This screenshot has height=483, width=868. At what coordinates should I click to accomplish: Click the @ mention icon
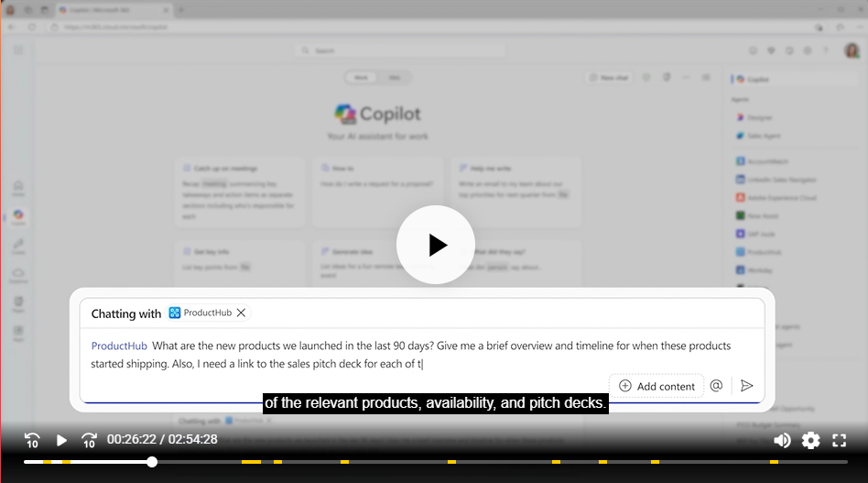[716, 386]
